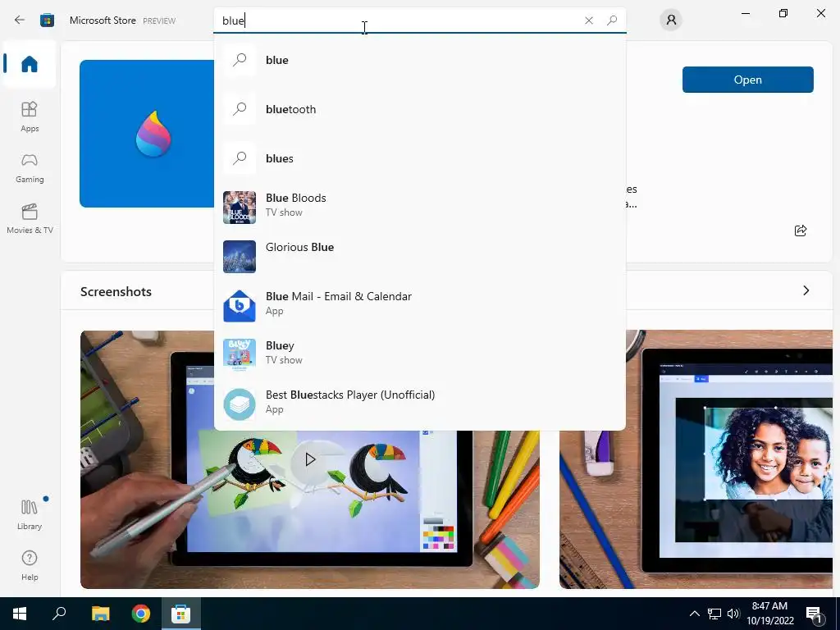Open the Apps section in sidebar
This screenshot has width=840, height=630.
pos(30,116)
